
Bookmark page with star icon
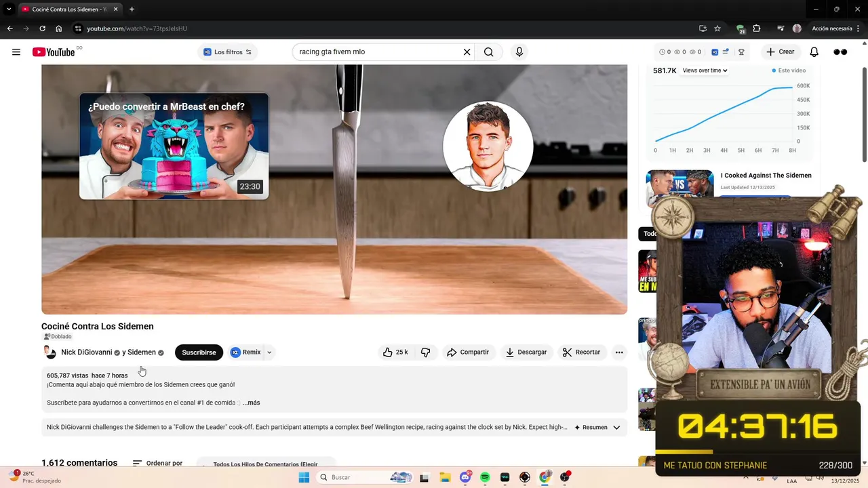pos(717,28)
